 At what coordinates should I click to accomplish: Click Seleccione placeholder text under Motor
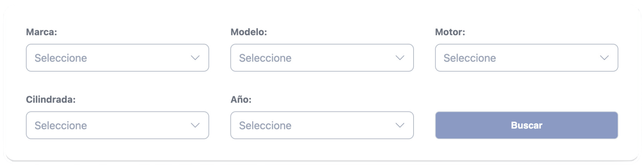pos(470,58)
